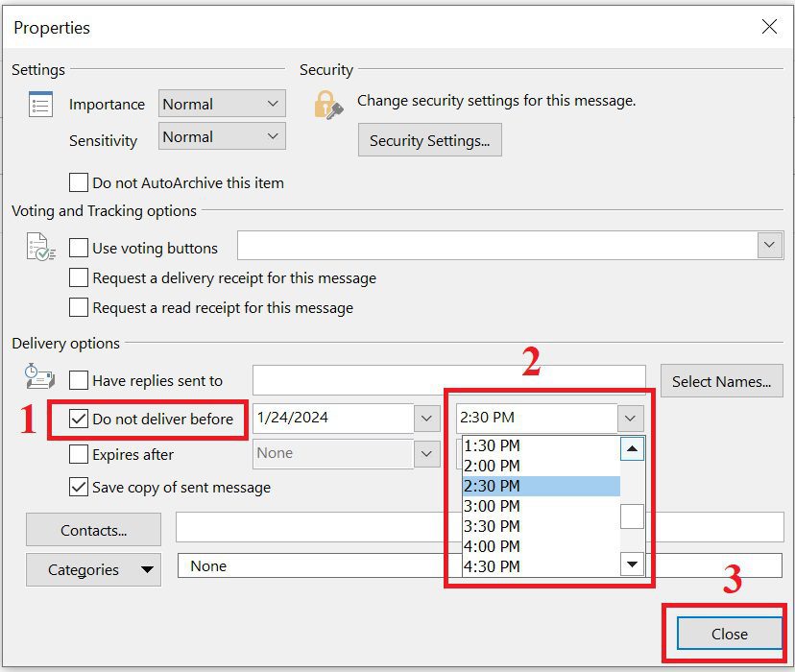Click the Close button
This screenshot has width=795, height=672.
pos(729,634)
